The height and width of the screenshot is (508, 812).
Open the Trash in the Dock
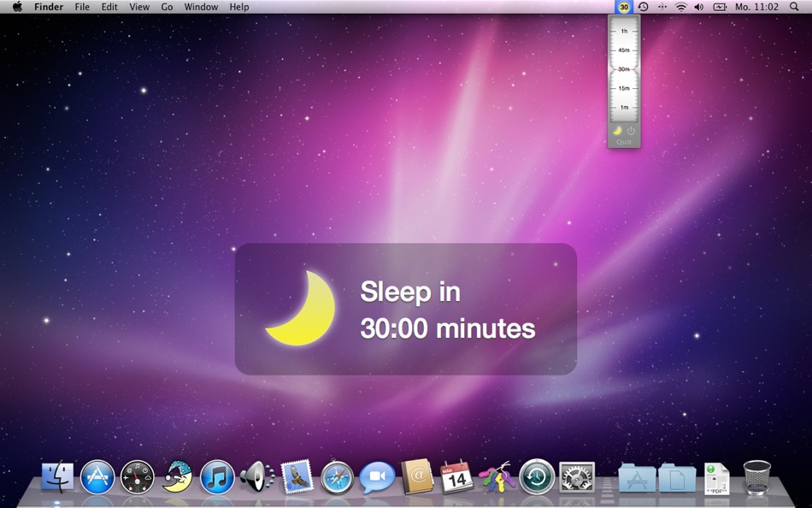pos(757,476)
